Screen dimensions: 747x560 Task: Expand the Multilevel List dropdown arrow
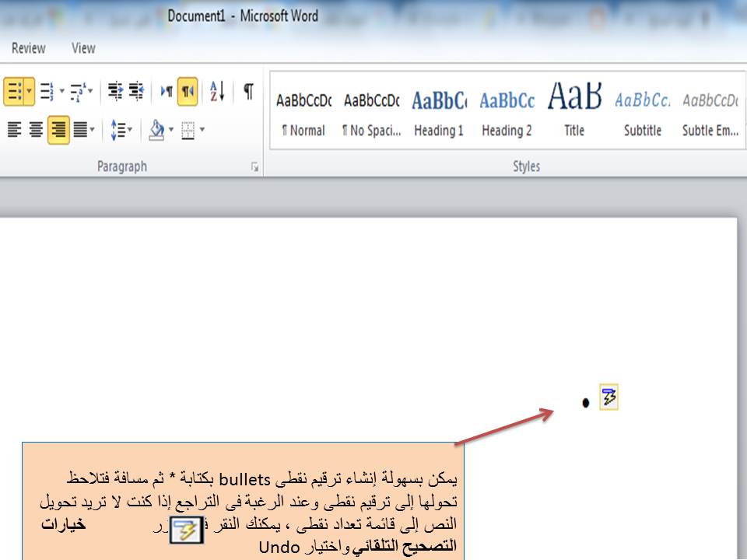tap(90, 91)
